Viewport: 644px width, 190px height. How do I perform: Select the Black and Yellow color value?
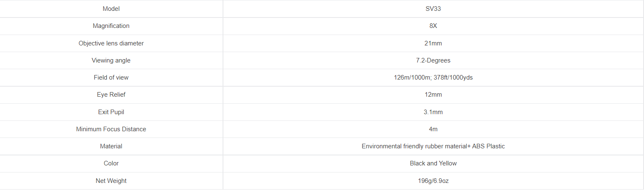coord(433,163)
